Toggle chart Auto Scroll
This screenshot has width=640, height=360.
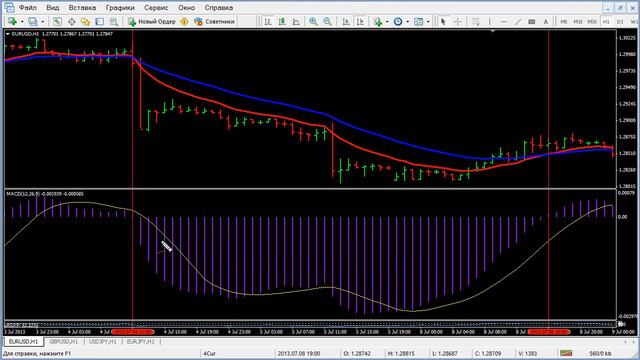(x=346, y=22)
